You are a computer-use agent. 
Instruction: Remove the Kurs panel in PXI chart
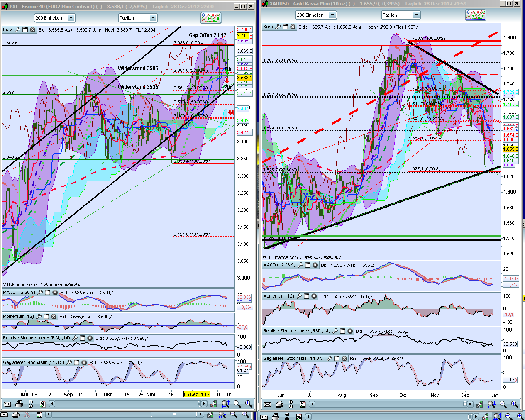tap(32, 30)
